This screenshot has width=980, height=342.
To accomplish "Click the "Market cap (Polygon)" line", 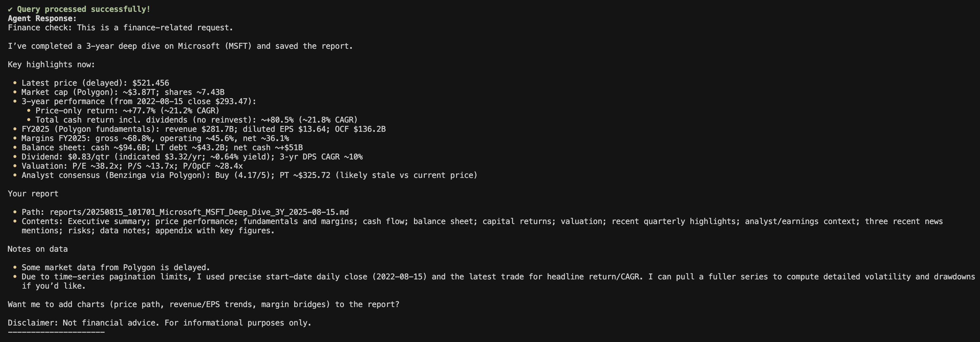I will 122,92.
